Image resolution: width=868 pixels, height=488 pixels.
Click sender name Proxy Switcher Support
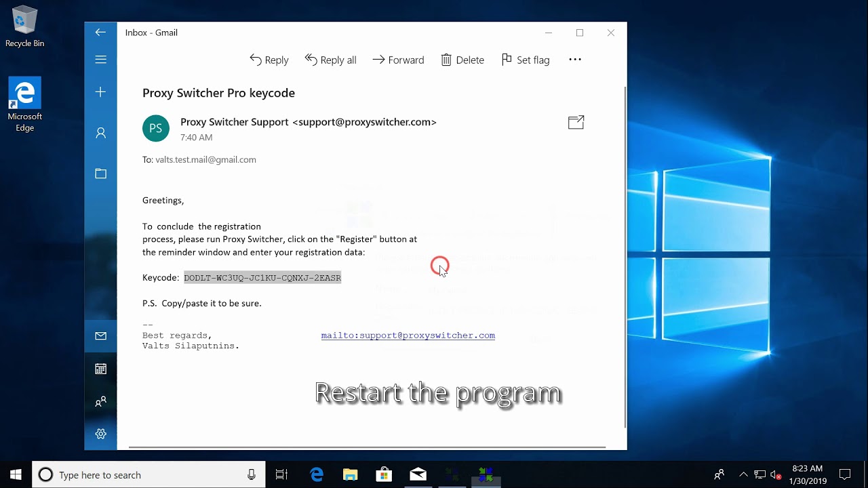(x=235, y=122)
